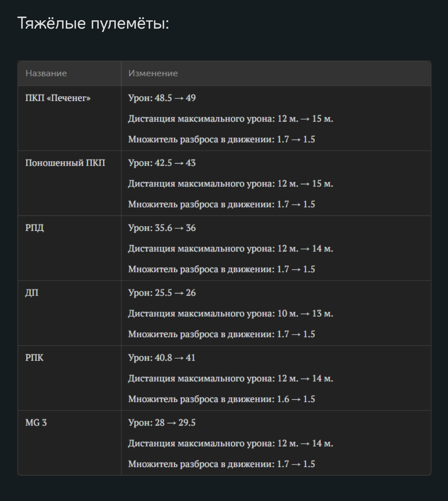Click 'Урон: 35.6 → 36' line
This screenshot has height=501, width=448.
(162, 228)
